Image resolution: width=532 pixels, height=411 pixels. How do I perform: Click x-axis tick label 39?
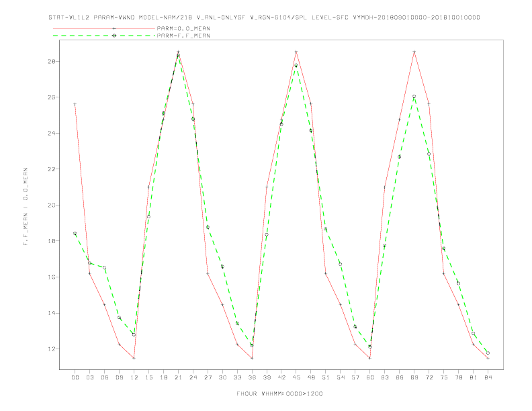[267, 377]
